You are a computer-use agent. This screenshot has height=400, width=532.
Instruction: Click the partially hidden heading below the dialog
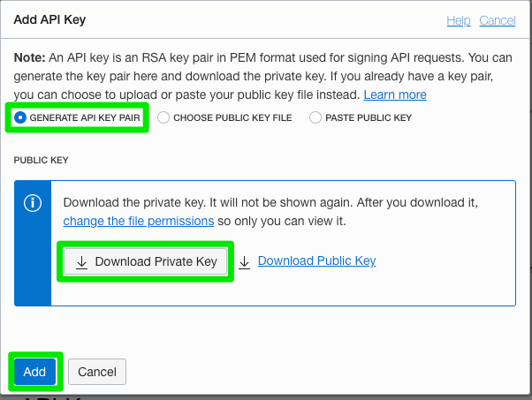[62, 396]
